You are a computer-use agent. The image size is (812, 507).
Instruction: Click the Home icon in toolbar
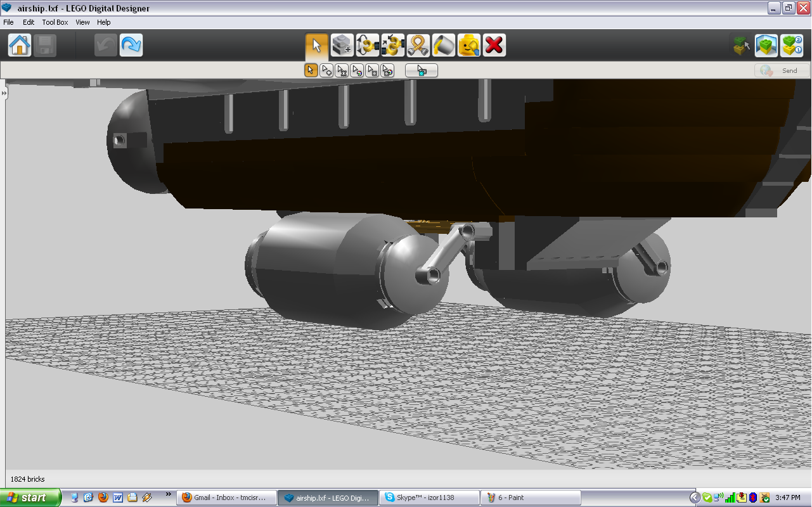[x=20, y=46]
